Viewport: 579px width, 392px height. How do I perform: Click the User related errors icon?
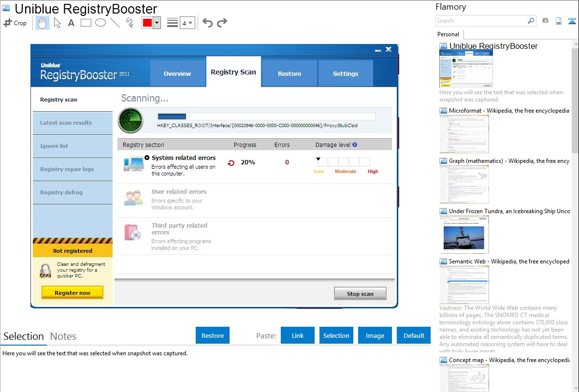pyautogui.click(x=133, y=198)
